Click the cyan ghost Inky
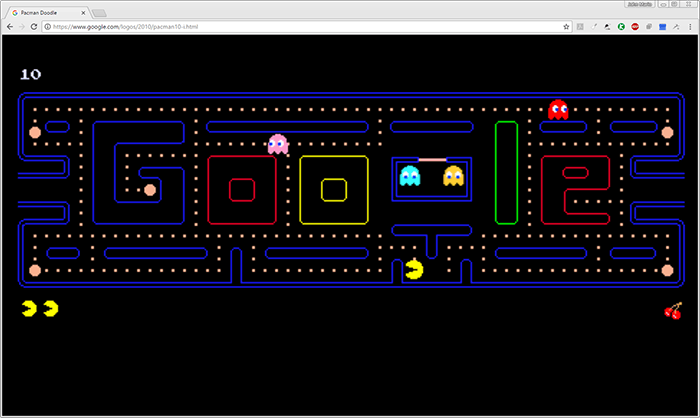700x418 pixels. (x=410, y=176)
